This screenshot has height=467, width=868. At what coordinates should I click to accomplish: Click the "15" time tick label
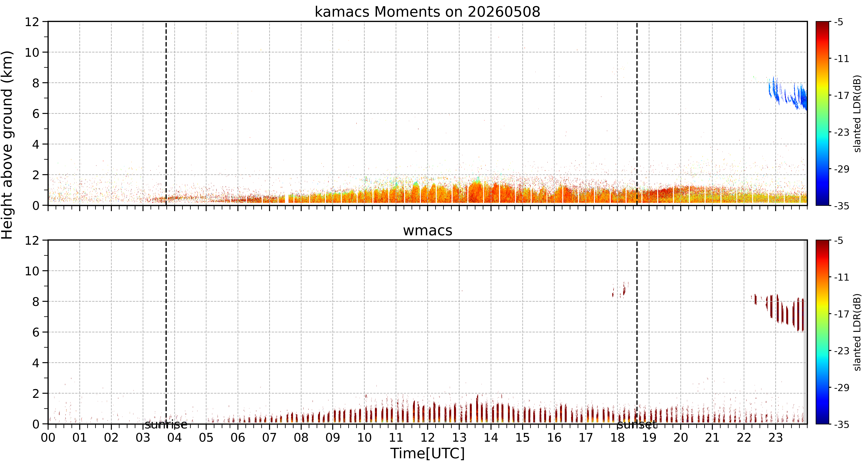[x=523, y=438]
